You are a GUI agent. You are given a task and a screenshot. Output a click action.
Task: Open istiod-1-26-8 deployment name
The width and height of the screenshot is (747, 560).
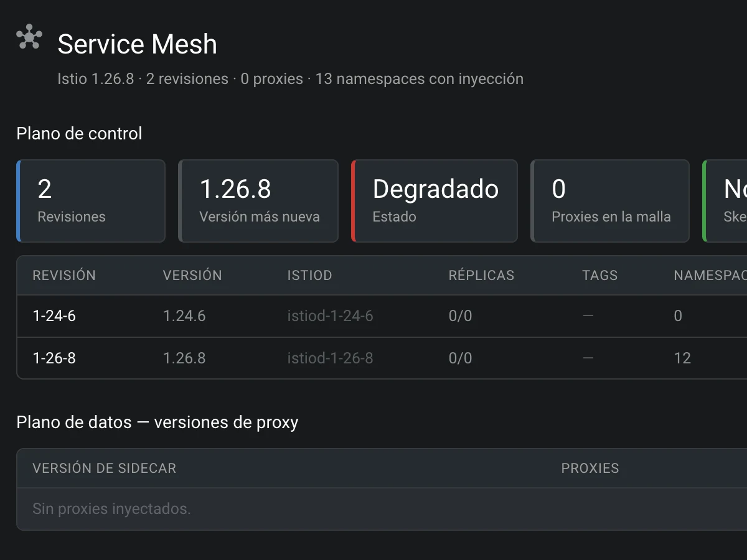(x=330, y=358)
